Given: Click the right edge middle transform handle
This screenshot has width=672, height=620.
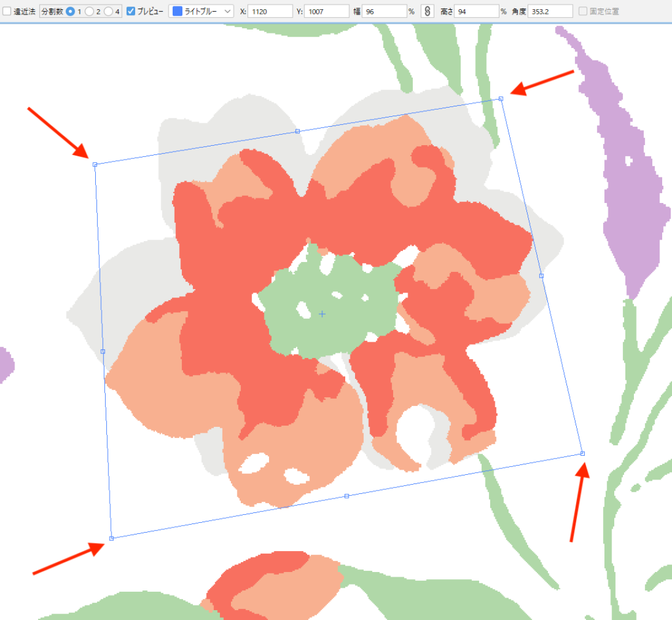Looking at the screenshot, I should pos(541,276).
